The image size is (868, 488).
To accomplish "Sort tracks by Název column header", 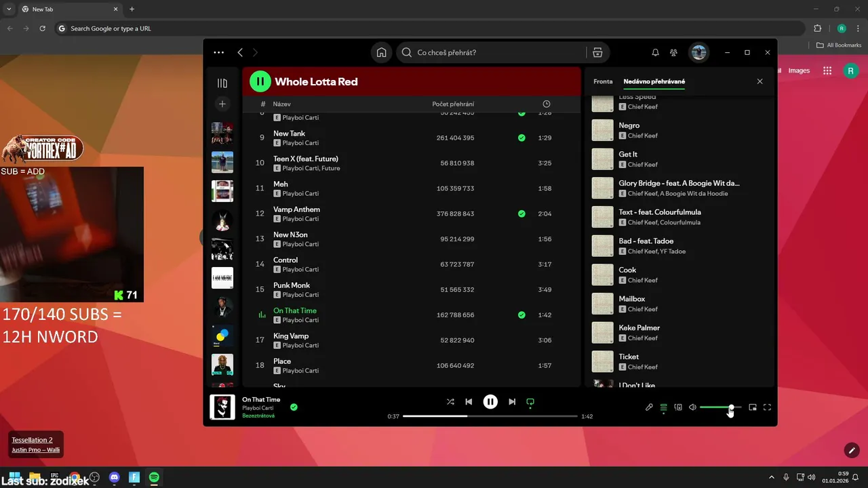I will tap(282, 104).
